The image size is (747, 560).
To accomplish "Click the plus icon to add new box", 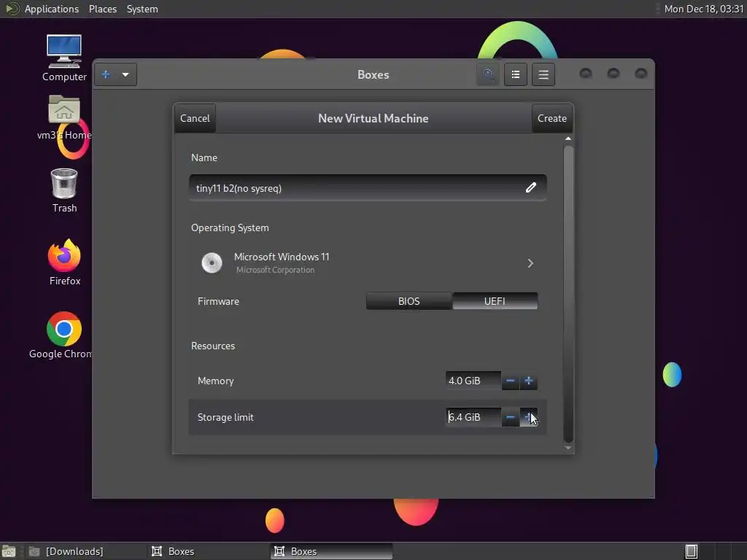I will click(x=106, y=74).
